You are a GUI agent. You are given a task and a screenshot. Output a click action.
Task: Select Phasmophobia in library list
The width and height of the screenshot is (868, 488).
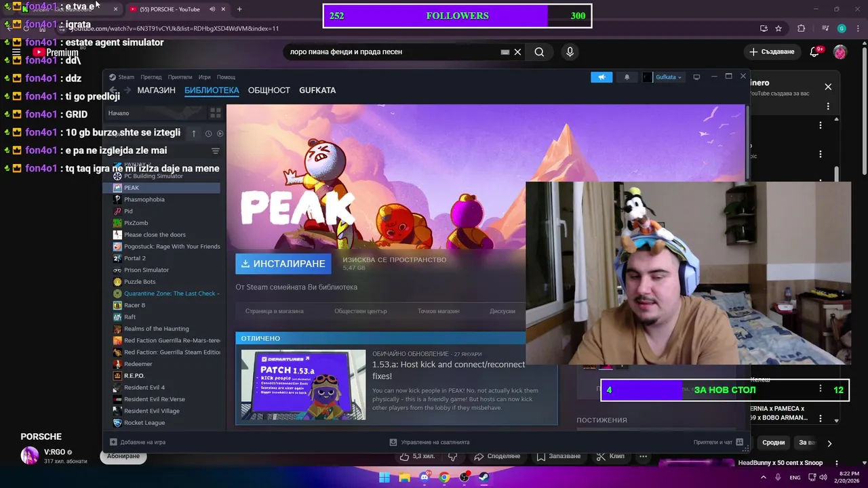162,199
